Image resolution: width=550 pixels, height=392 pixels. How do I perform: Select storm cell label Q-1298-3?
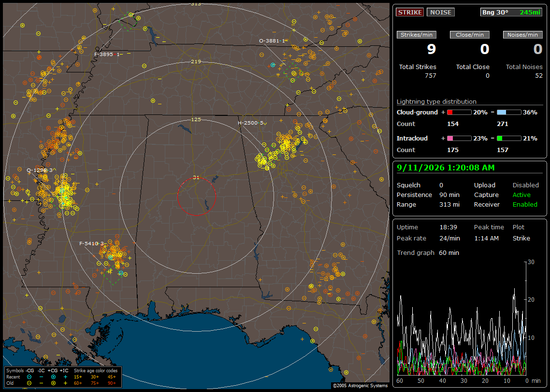40,170
